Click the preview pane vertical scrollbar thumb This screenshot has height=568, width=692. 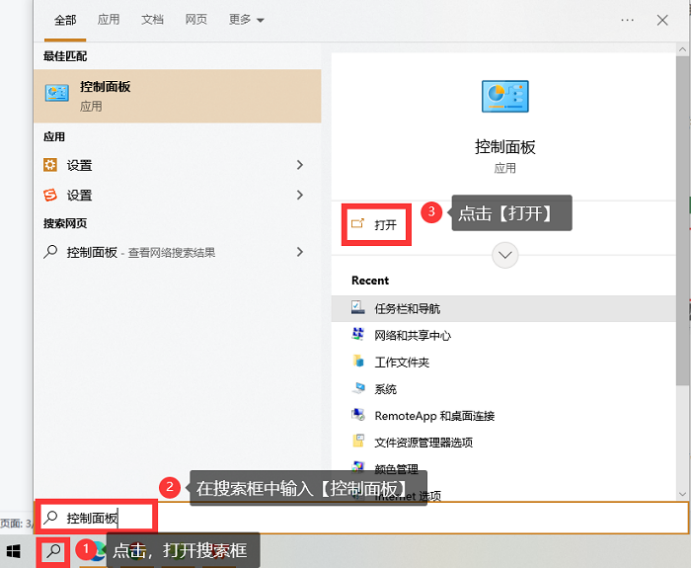682,221
